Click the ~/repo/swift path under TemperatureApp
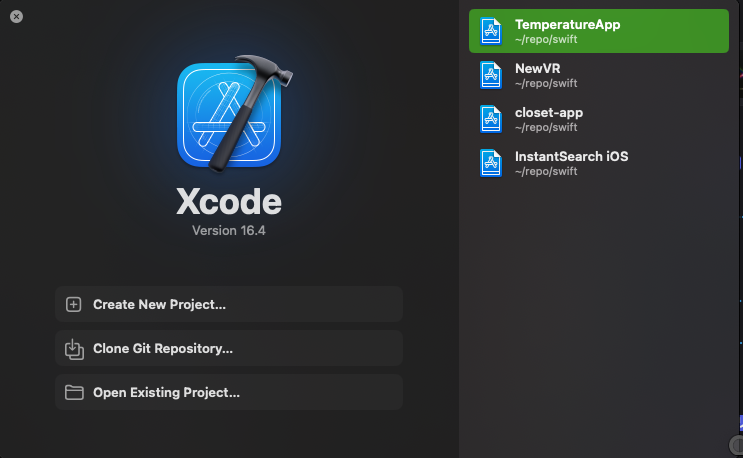 [x=546, y=39]
